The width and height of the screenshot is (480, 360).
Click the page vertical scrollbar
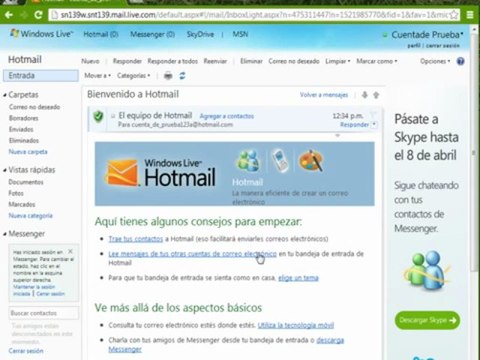[x=474, y=153]
